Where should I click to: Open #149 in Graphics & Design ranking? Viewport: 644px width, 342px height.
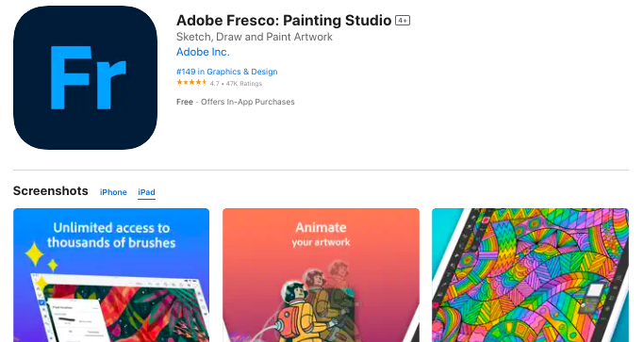pyautogui.click(x=226, y=72)
